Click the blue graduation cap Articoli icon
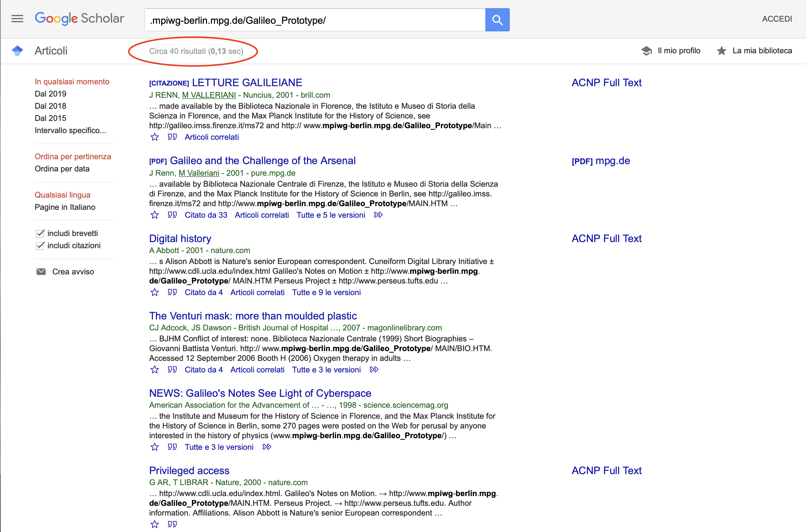806x532 pixels. (17, 51)
